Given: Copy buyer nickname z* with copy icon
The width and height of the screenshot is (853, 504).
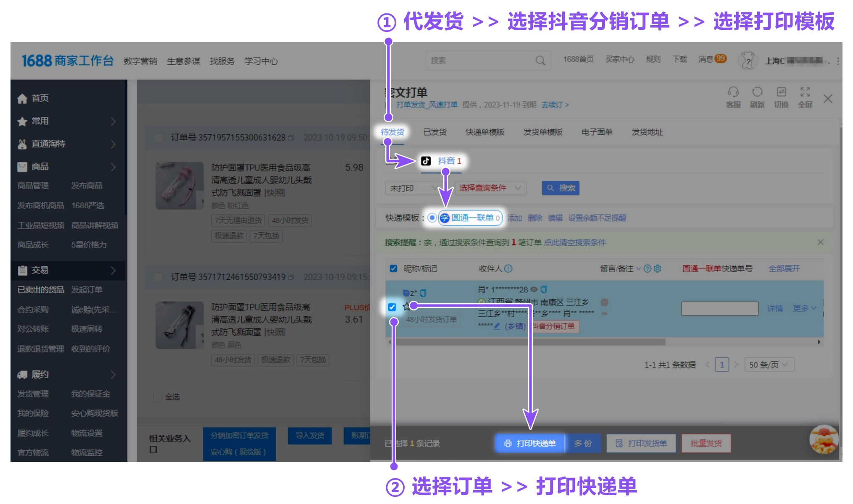Looking at the screenshot, I should (423, 293).
